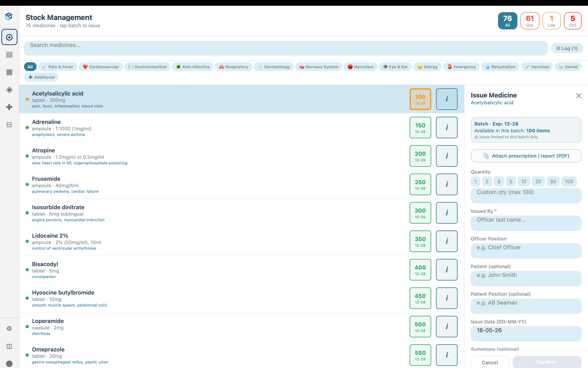
Task: Select the All category chip
Action: pyautogui.click(x=30, y=67)
